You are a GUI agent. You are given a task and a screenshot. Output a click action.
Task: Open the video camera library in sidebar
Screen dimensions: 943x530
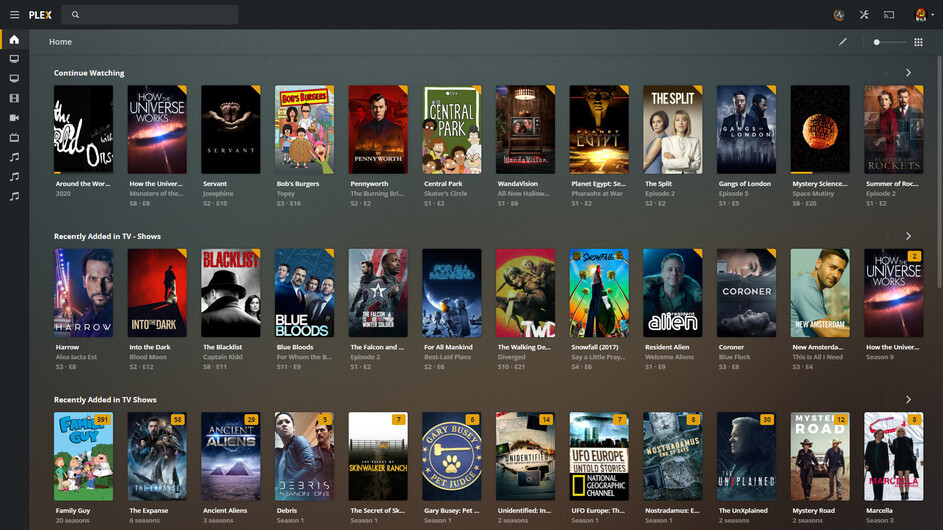click(x=14, y=118)
